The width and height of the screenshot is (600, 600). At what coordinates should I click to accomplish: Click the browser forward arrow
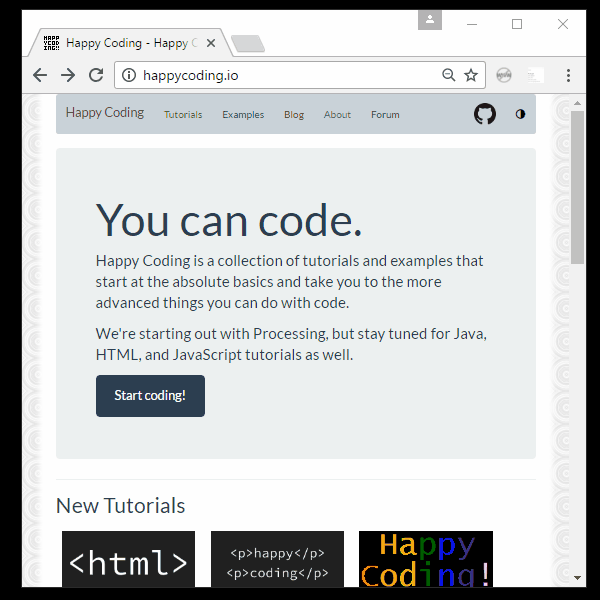click(68, 75)
